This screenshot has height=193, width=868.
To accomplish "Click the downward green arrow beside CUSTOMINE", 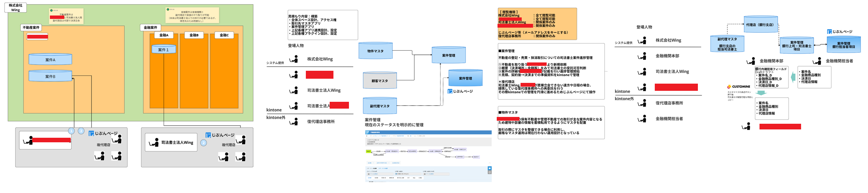I will (x=761, y=93).
